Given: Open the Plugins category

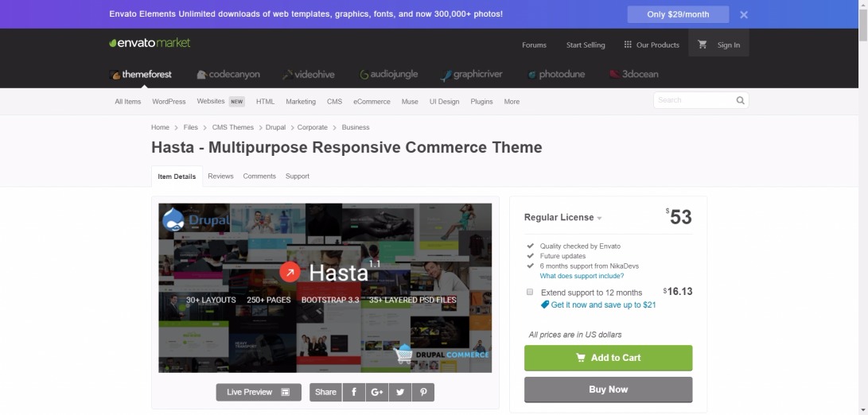Looking at the screenshot, I should 481,101.
